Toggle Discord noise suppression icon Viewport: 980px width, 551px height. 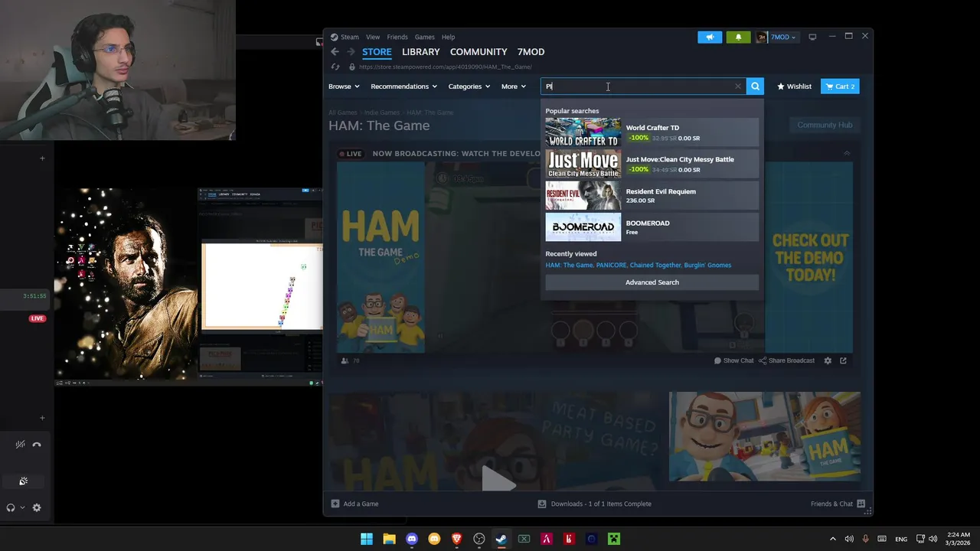pos(21,445)
